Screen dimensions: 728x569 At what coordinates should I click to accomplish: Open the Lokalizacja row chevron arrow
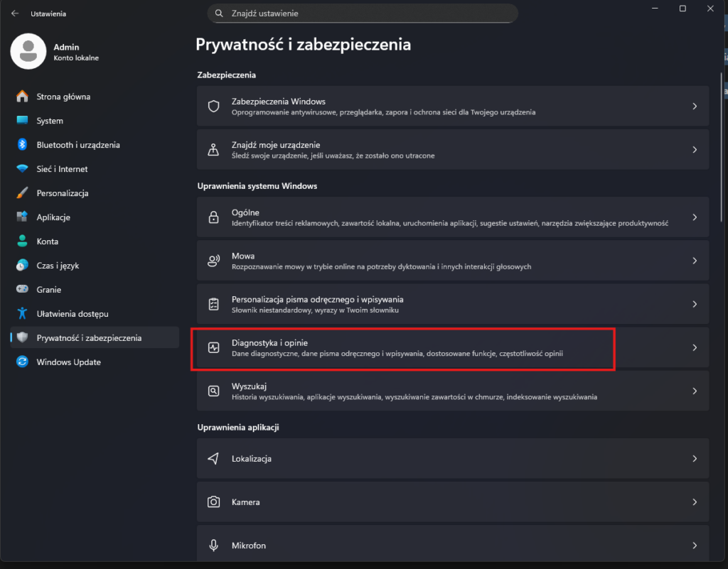point(695,459)
